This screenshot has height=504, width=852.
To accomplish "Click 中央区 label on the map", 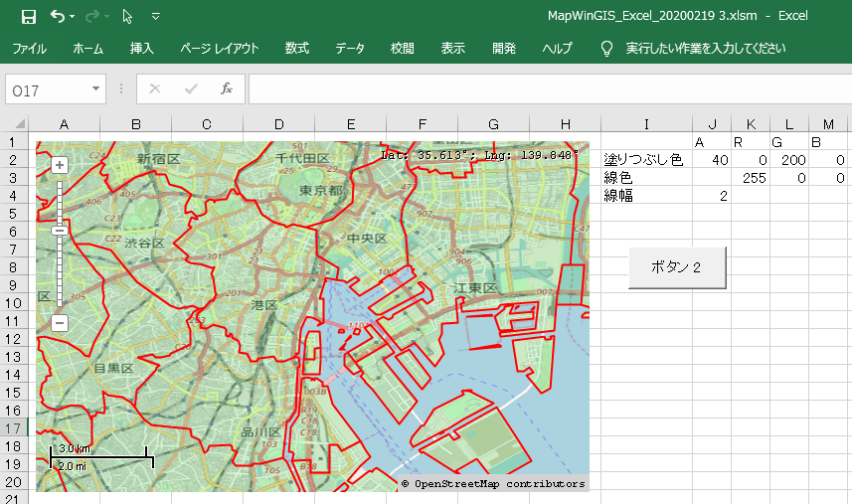I will (367, 238).
